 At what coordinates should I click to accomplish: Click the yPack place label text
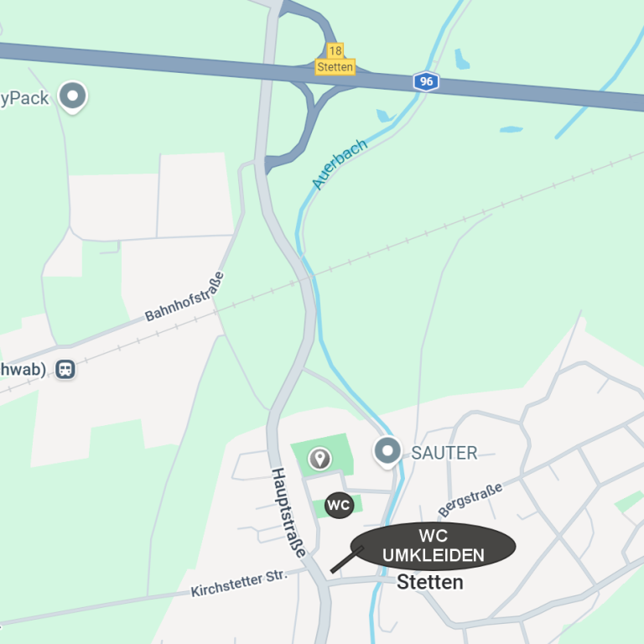[24, 99]
